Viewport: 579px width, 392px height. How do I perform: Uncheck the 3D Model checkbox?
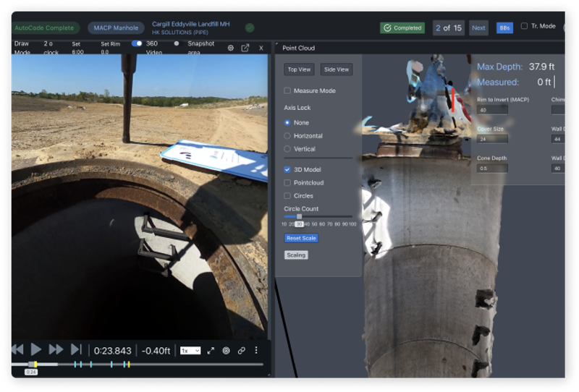287,169
